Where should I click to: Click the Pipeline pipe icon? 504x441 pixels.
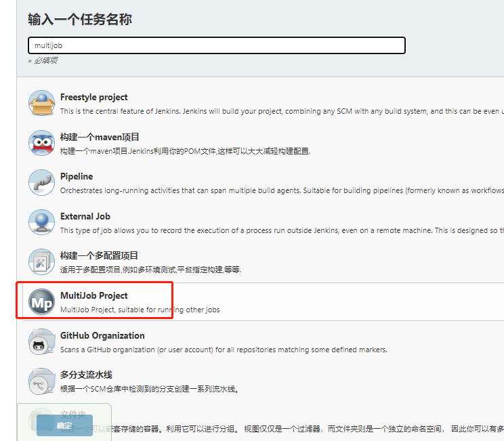pos(41,183)
